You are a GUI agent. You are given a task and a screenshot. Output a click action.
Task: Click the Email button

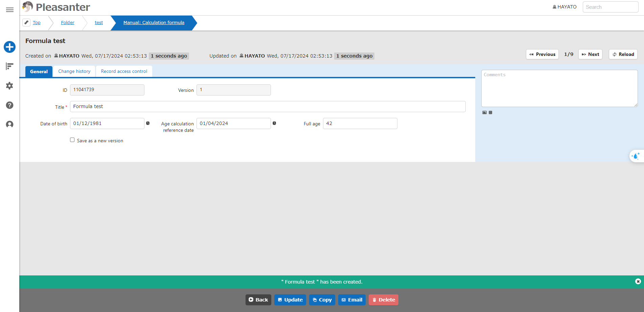coord(352,300)
